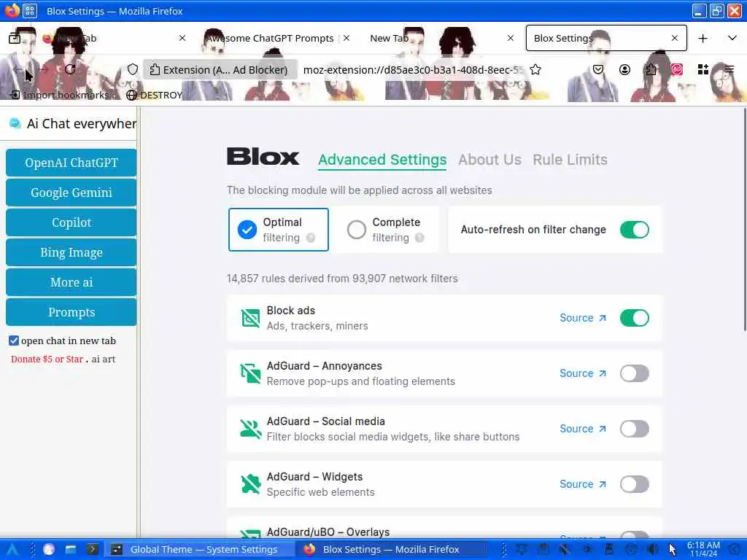
Task: Close the Awesome ChatGPT Prompts tab
Action: 347,38
